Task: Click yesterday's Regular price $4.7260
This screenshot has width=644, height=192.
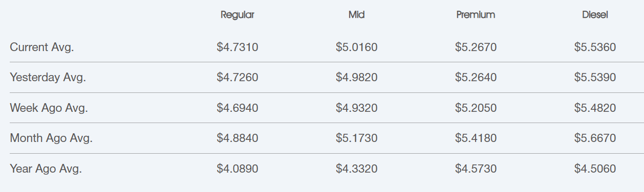Action: [x=238, y=78]
